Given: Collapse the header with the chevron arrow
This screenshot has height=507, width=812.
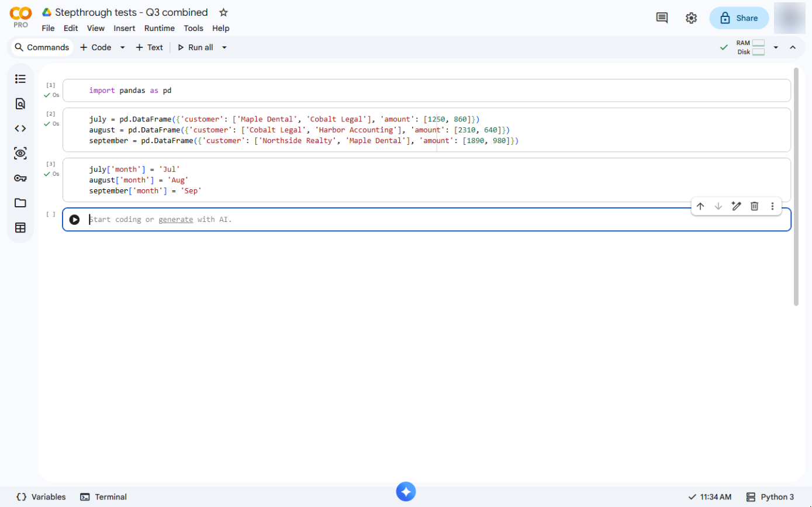Looking at the screenshot, I should click(793, 47).
